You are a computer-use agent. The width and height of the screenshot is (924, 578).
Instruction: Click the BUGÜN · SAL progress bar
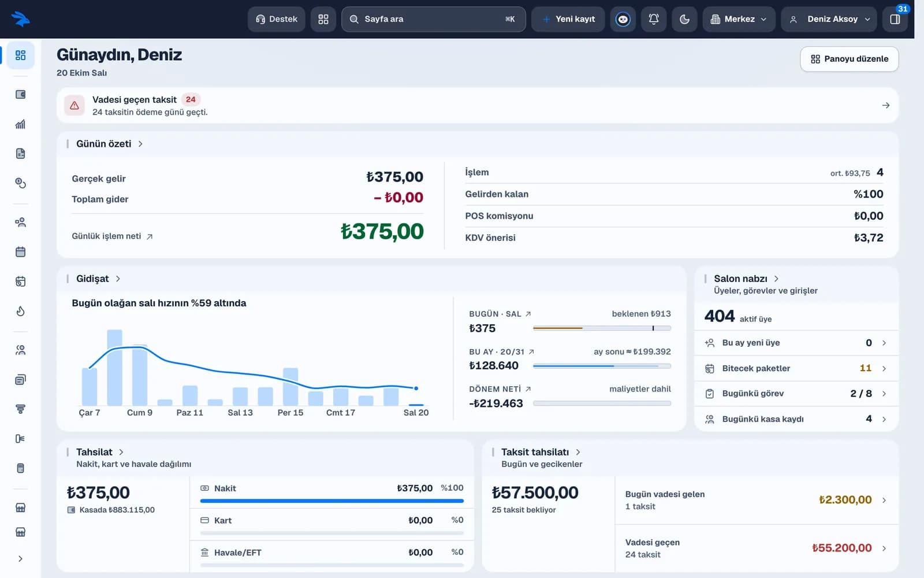602,328
